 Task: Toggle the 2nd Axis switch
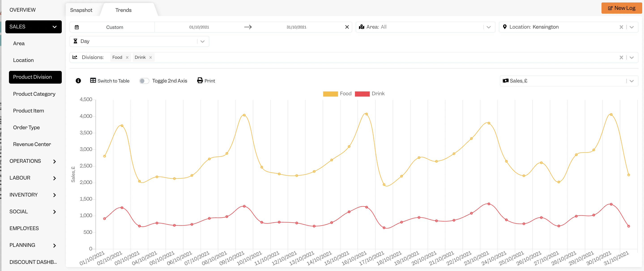coord(144,81)
